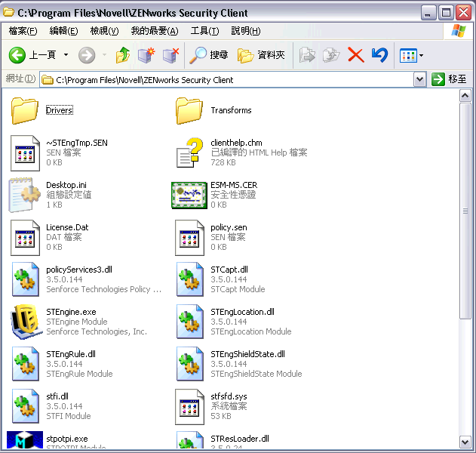Open the 我的最愛(A) menu
The height and width of the screenshot is (453, 476).
[155, 31]
